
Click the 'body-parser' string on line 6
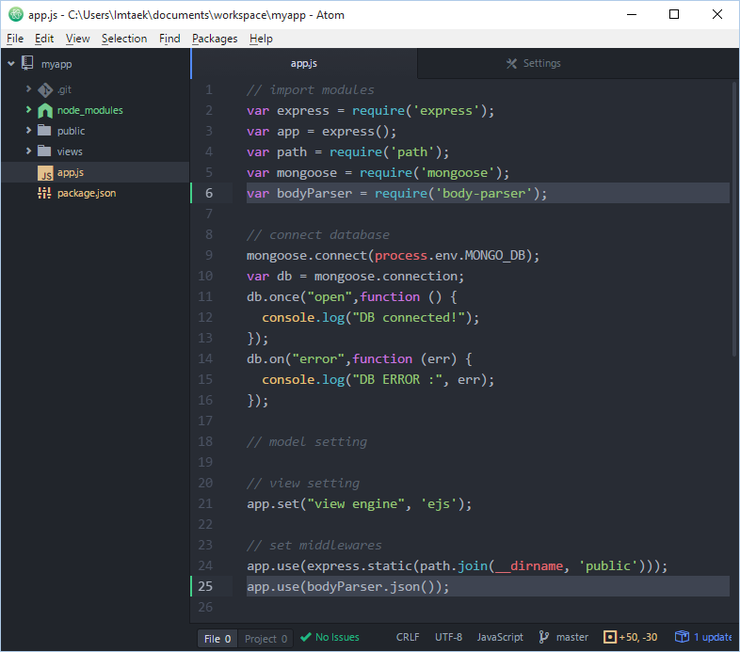point(484,193)
